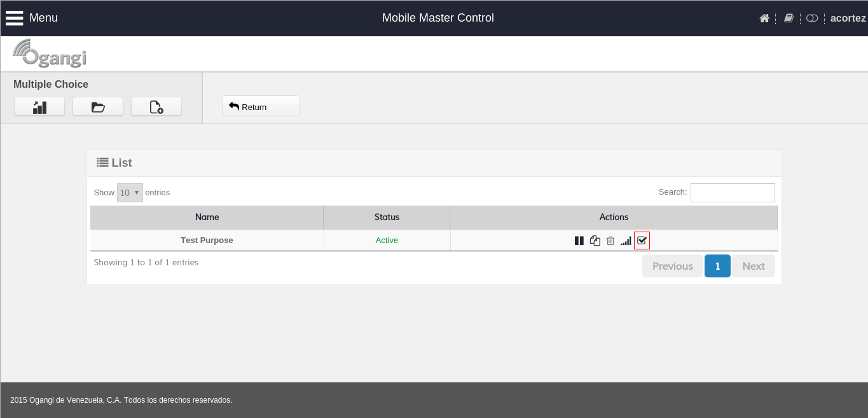Pause the Test Purpose entry
This screenshot has height=418, width=868.
click(579, 240)
